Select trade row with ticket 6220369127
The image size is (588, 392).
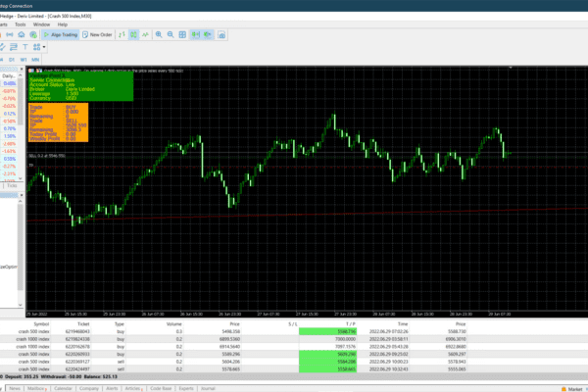tap(233, 362)
